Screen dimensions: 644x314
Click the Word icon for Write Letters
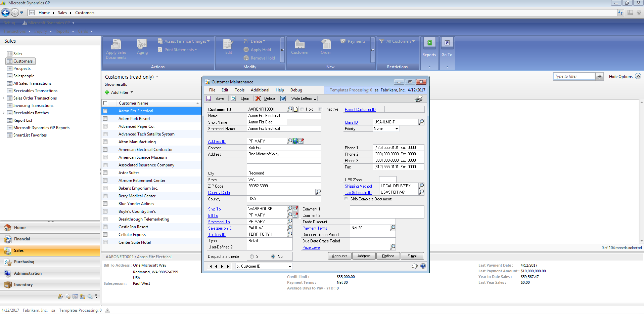click(283, 99)
